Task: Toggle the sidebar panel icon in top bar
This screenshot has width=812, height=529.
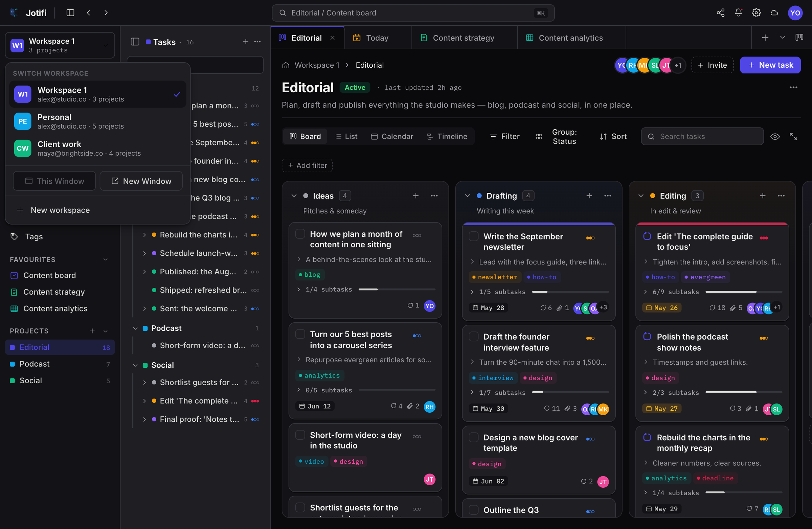Action: (70, 13)
